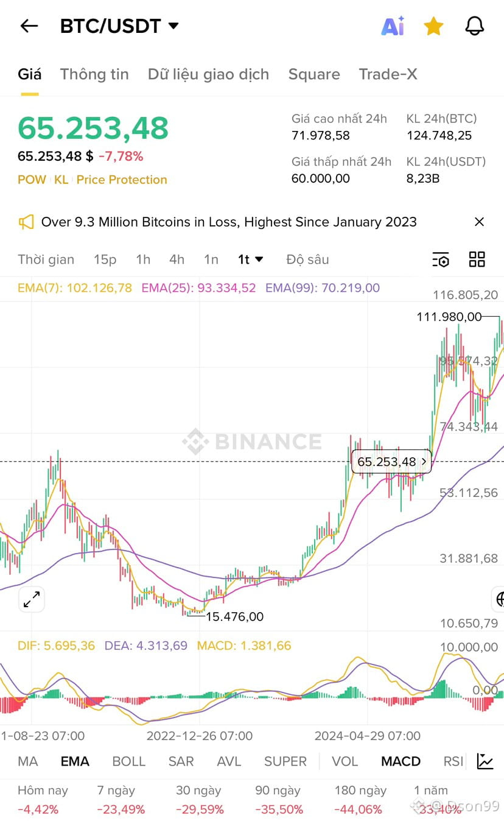This screenshot has height=821, width=504.
Task: Tap the megaphone announcement icon
Action: pos(26,222)
